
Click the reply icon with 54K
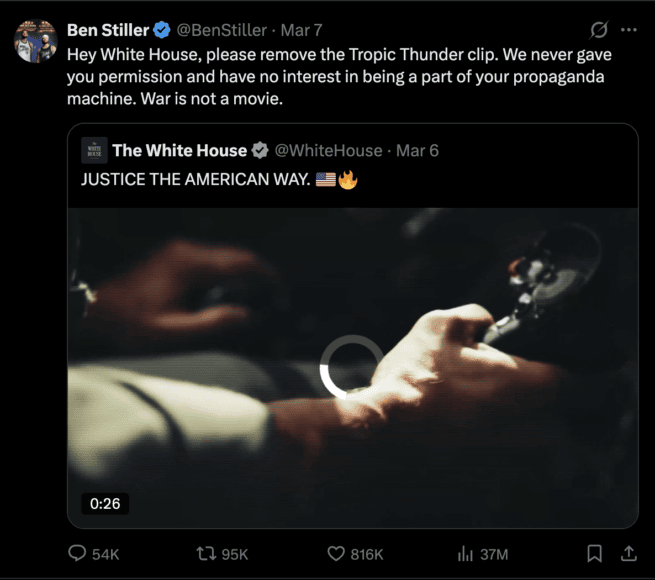coord(78,553)
